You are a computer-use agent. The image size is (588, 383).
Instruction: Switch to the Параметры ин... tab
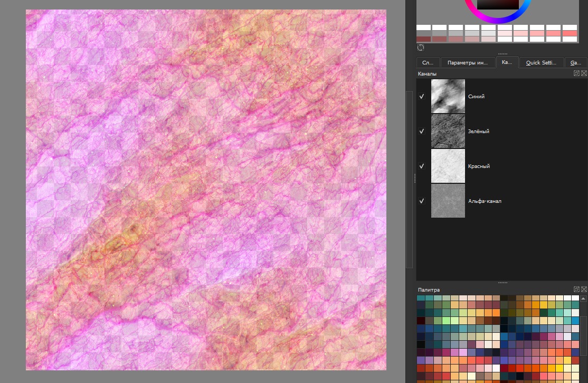(x=468, y=63)
